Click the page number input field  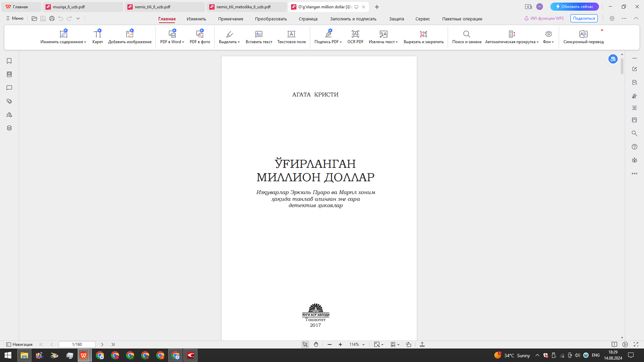[76, 344]
